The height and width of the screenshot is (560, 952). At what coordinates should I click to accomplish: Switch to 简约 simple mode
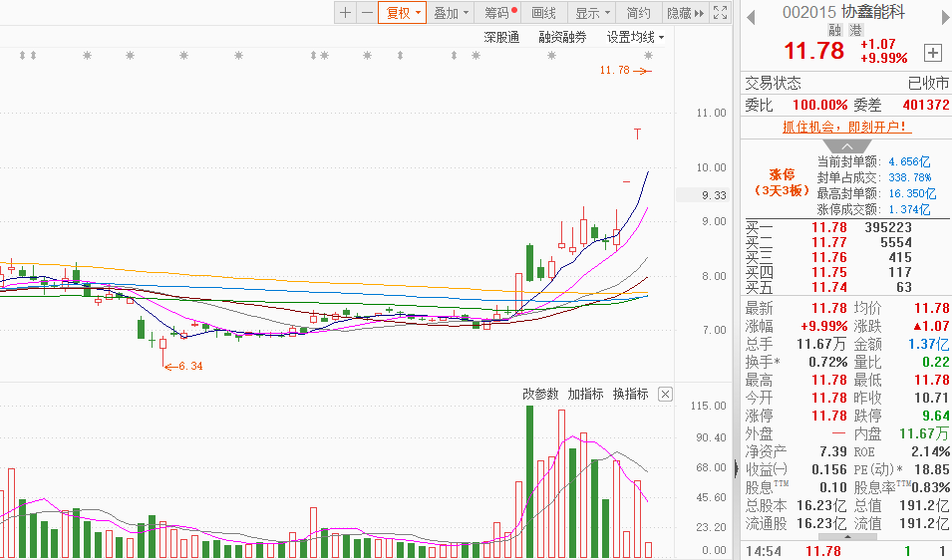[638, 13]
